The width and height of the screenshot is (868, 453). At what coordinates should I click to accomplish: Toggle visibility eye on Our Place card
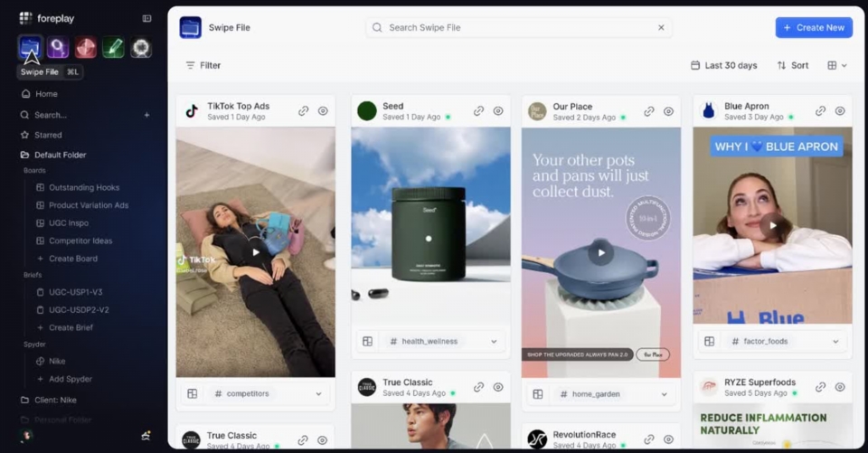point(668,111)
